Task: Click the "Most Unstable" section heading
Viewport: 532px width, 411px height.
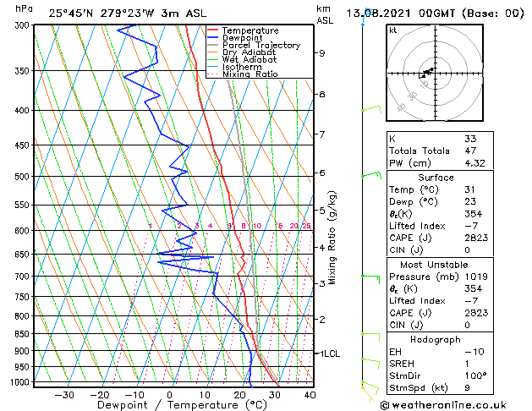Action: tap(434, 265)
